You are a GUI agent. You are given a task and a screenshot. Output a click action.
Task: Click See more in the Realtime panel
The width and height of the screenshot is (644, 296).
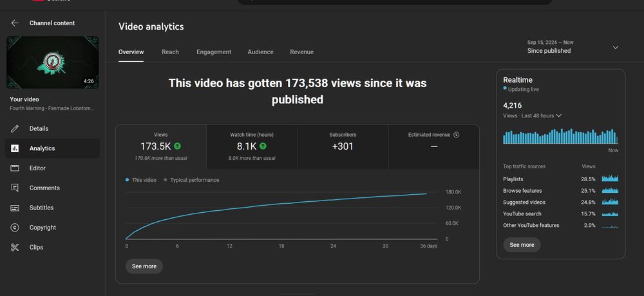click(522, 245)
